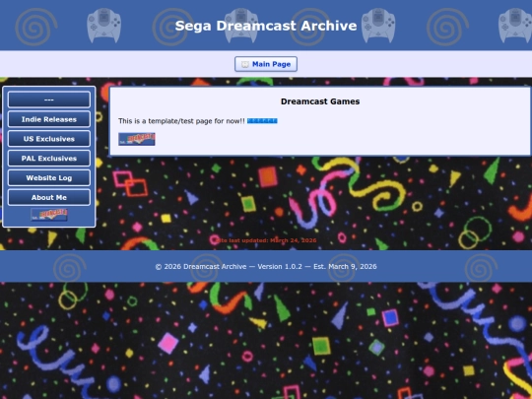
Task: Click the 'Site last updated: March 24, 2026' text
Action: point(266,240)
